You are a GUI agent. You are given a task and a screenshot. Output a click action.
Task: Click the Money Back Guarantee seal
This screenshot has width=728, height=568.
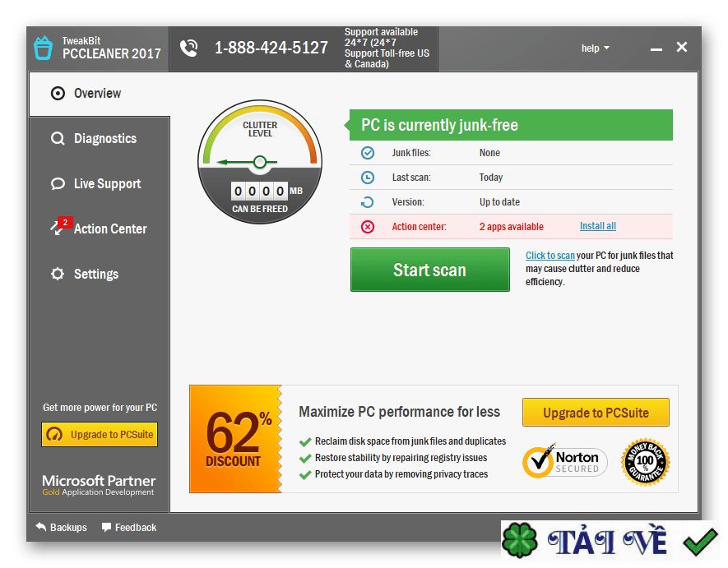(646, 462)
